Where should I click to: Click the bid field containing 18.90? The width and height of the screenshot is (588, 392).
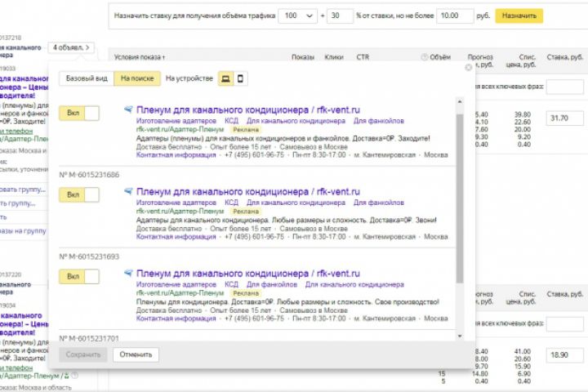pos(564,355)
